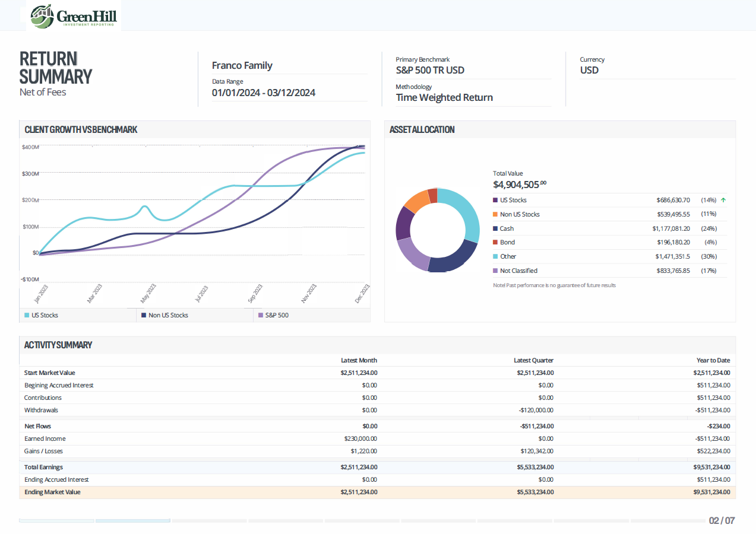
Task: Click the $522,234.00 Gains / Losses cell
Action: click(713, 451)
